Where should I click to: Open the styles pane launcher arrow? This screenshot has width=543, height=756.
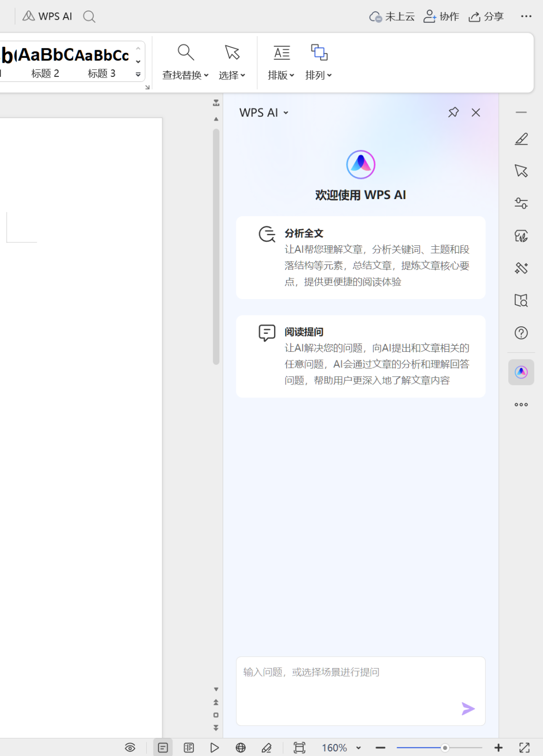point(147,87)
